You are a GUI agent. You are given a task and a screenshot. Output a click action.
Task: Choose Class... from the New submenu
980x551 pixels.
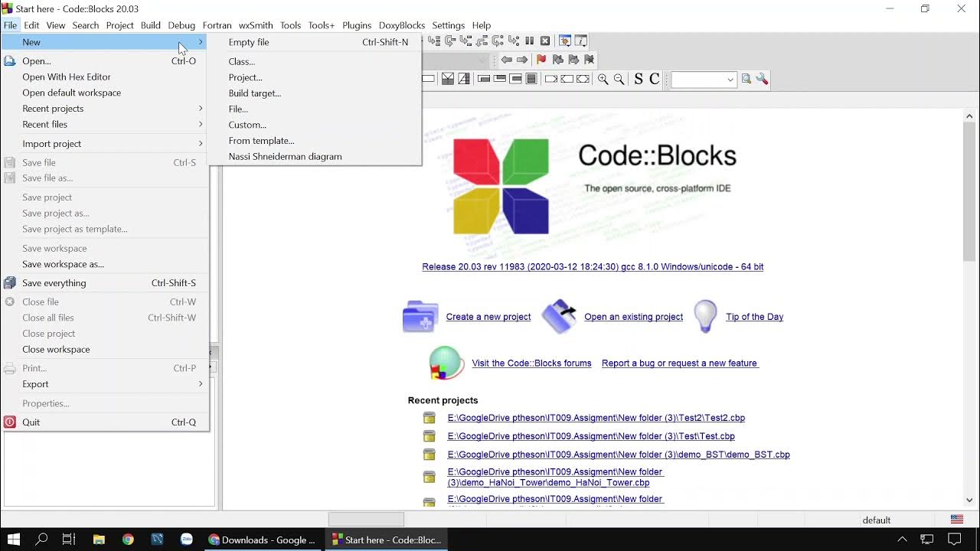(x=315, y=61)
